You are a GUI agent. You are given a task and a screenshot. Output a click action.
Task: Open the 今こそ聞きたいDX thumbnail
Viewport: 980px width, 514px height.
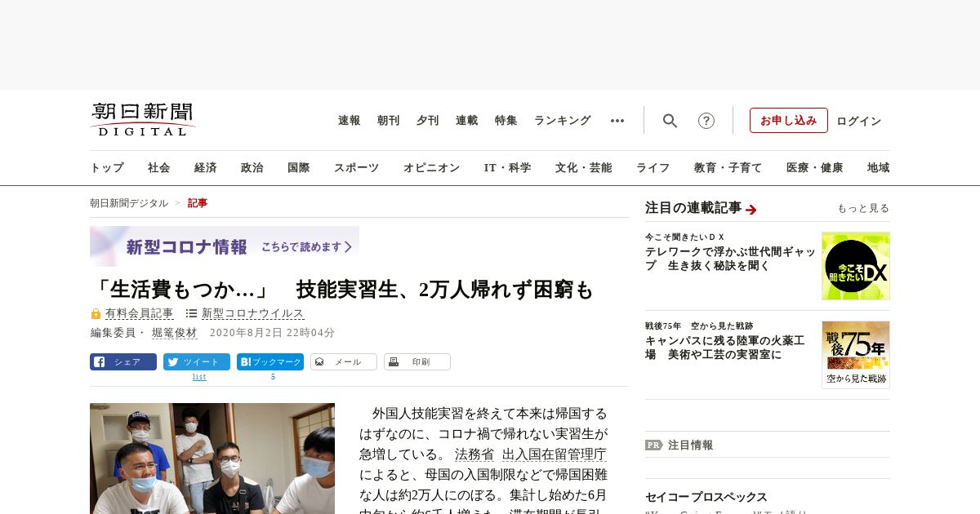[x=856, y=266]
